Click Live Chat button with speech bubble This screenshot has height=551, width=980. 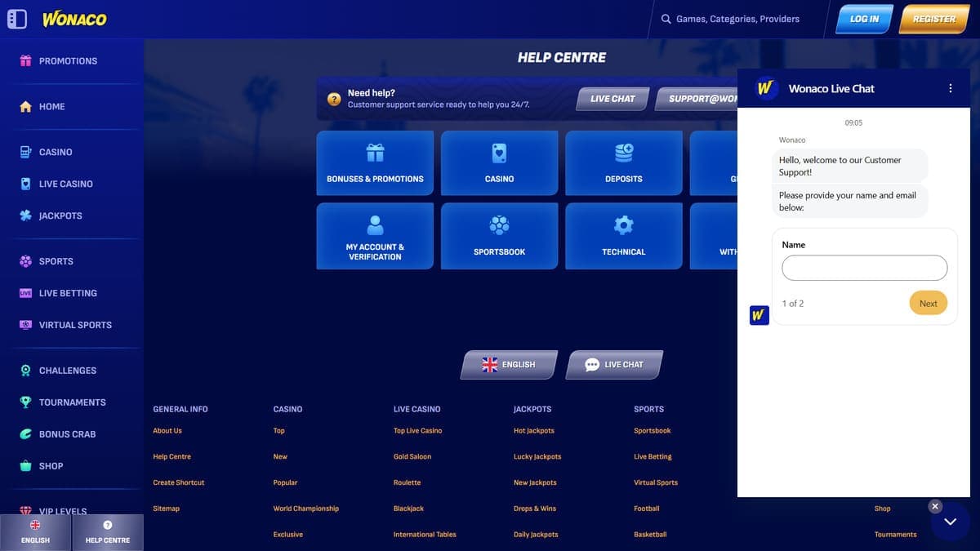click(x=614, y=365)
